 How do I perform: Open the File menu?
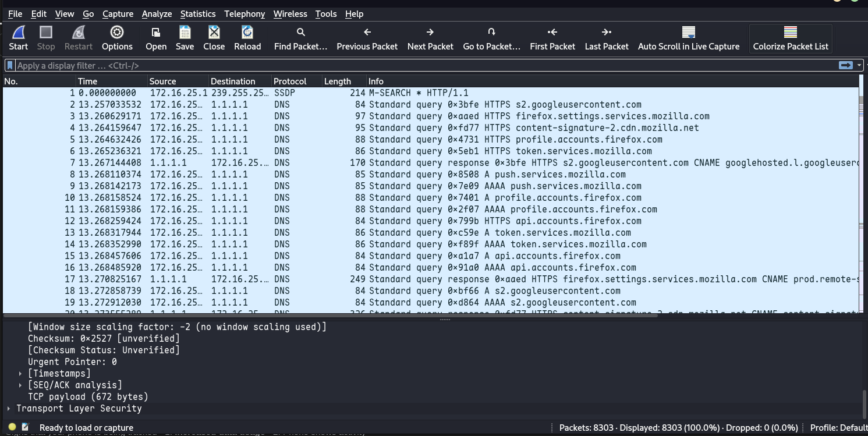[15, 13]
